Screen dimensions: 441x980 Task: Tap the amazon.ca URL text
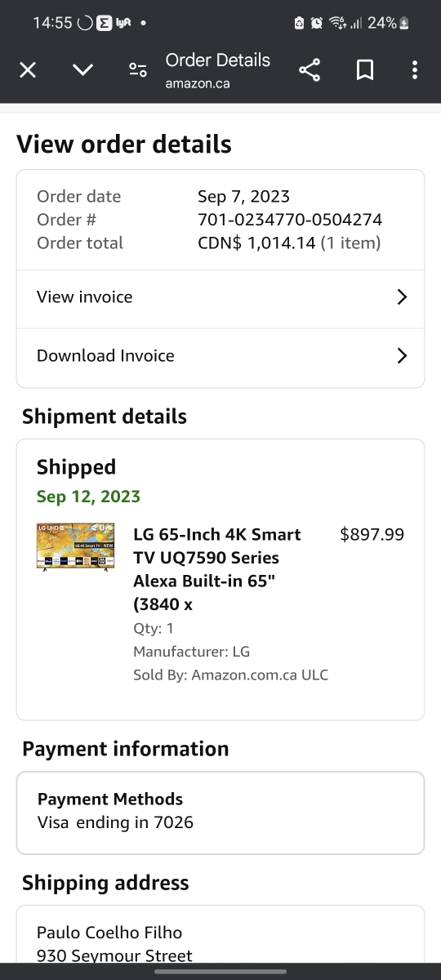coord(198,83)
